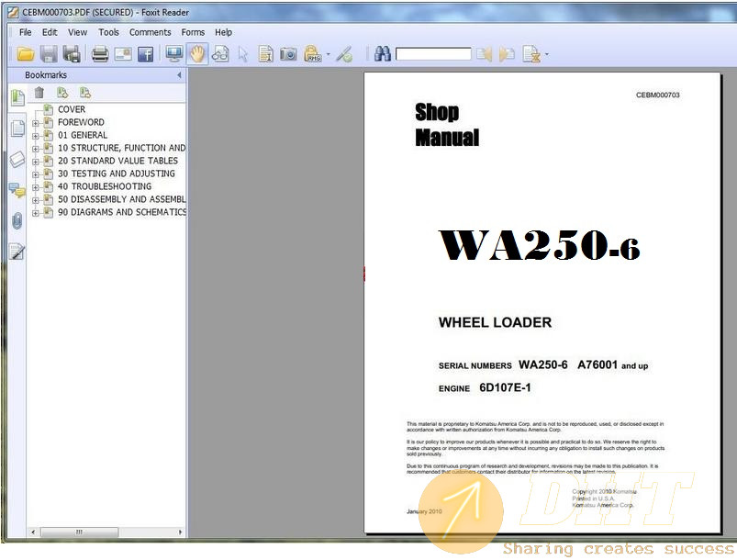Open the RMS lock dropdown arrow
737x560 pixels.
click(x=328, y=54)
